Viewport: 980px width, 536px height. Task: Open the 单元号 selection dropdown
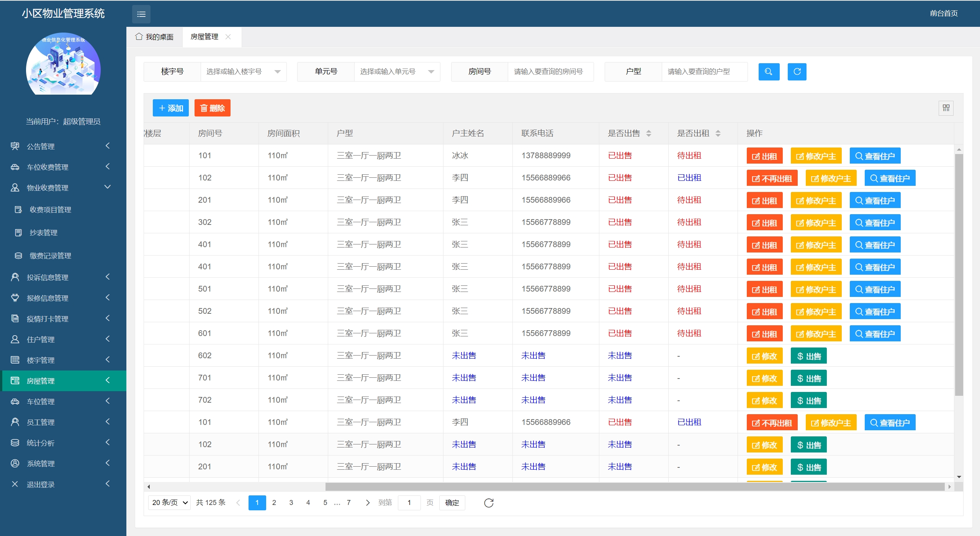pos(397,72)
